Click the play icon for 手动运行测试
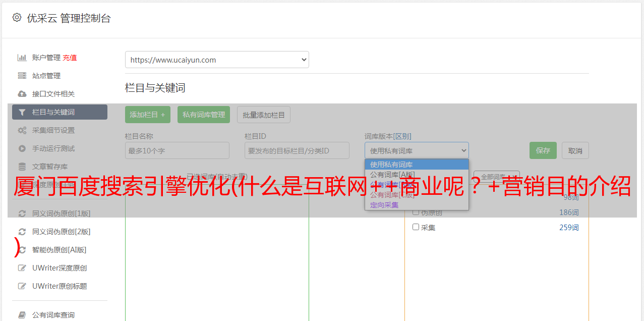This screenshot has height=321, width=644. [x=22, y=148]
